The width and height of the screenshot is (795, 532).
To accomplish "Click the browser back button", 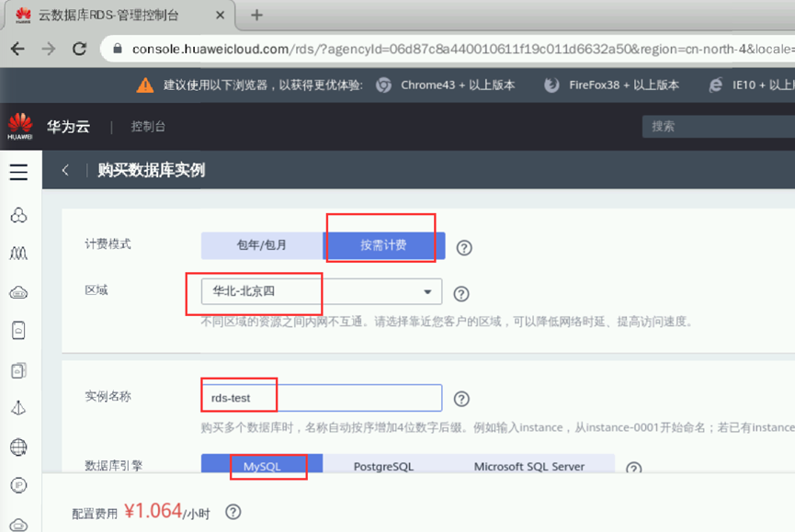I will tap(17, 49).
